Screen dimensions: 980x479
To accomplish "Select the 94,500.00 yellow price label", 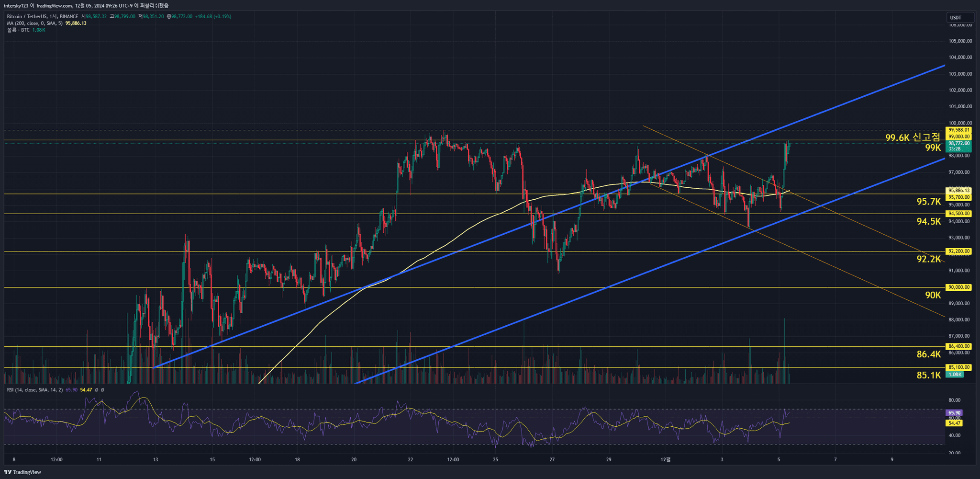I will pos(959,214).
